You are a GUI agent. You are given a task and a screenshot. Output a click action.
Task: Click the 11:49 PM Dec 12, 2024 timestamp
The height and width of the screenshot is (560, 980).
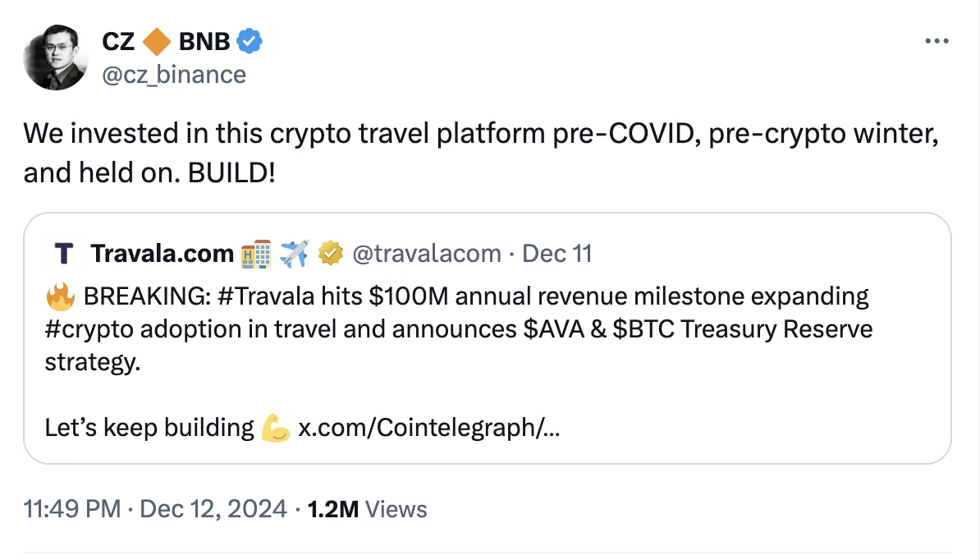pos(156,509)
